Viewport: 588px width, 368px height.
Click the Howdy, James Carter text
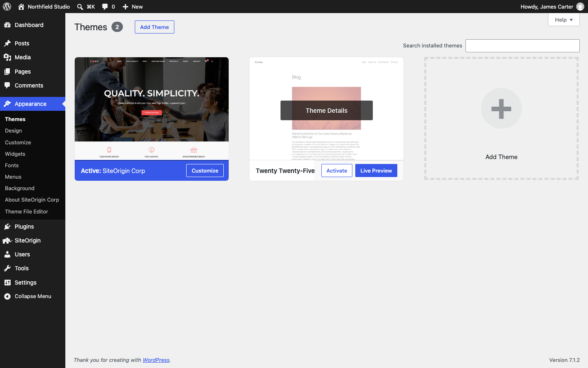pos(547,7)
